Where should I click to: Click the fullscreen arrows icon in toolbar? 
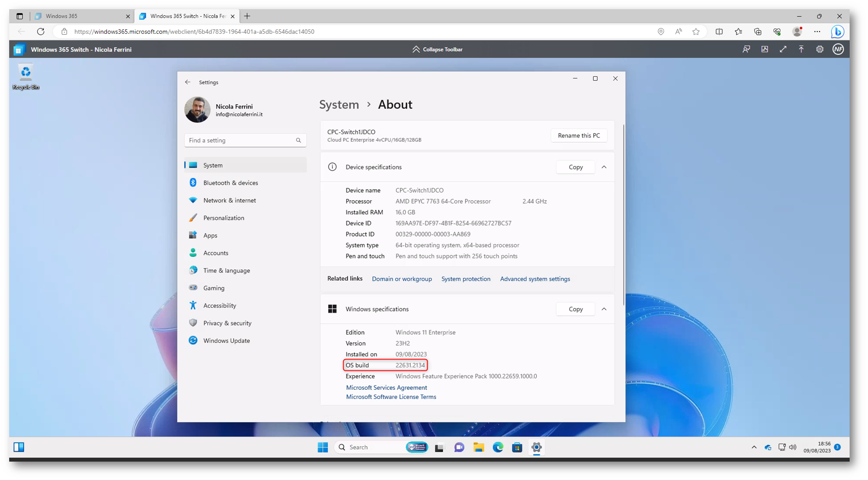coord(783,49)
